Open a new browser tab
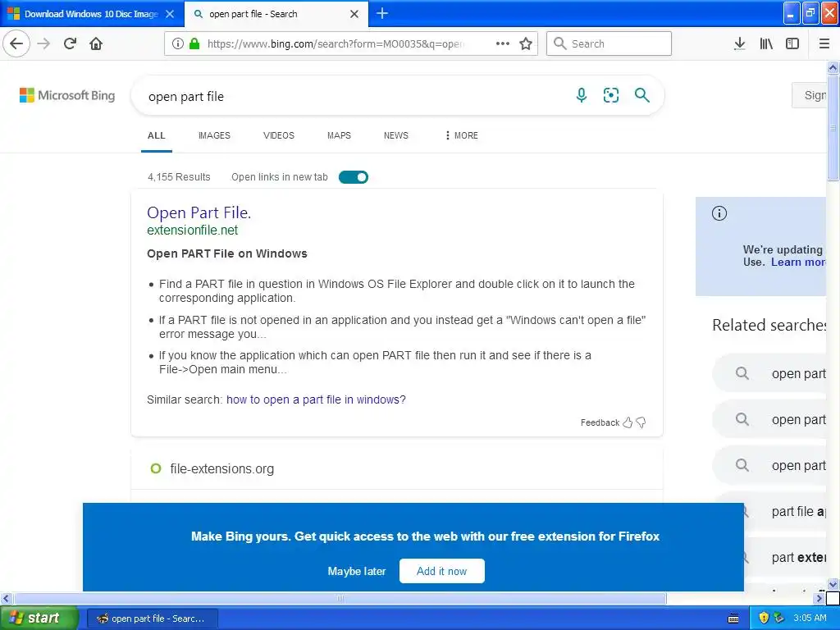The height and width of the screenshot is (630, 840). tap(382, 13)
